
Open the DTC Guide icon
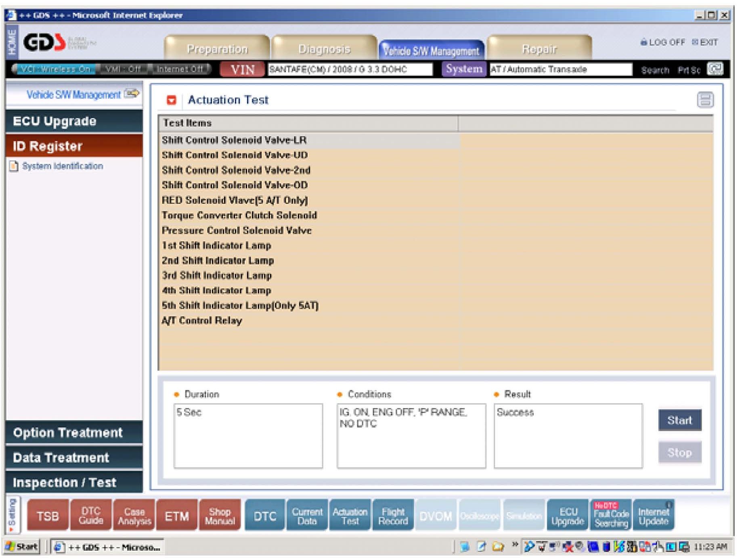click(91, 516)
